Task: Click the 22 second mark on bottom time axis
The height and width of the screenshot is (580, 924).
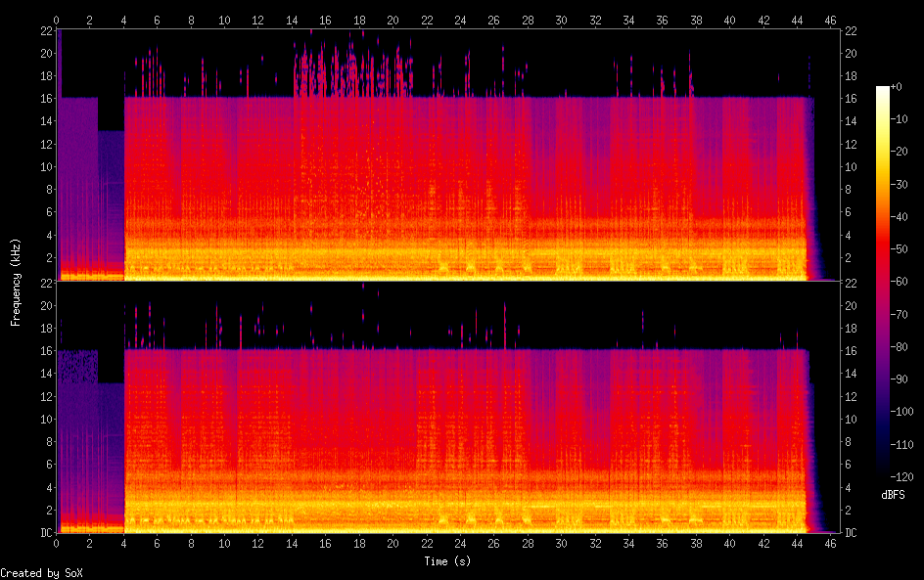Action: pyautogui.click(x=427, y=544)
